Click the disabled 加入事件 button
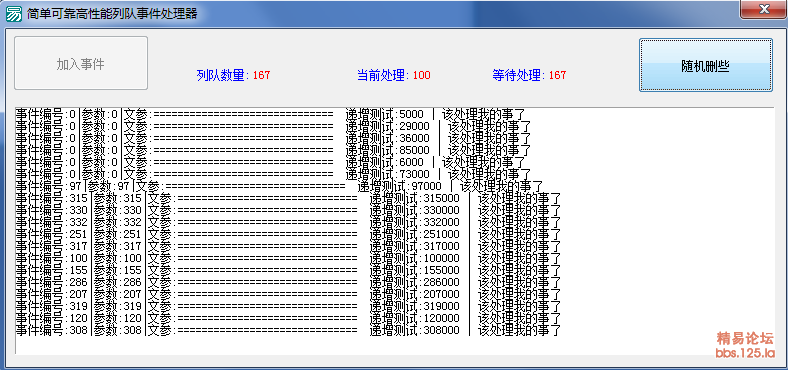The height and width of the screenshot is (370, 788). click(x=81, y=63)
